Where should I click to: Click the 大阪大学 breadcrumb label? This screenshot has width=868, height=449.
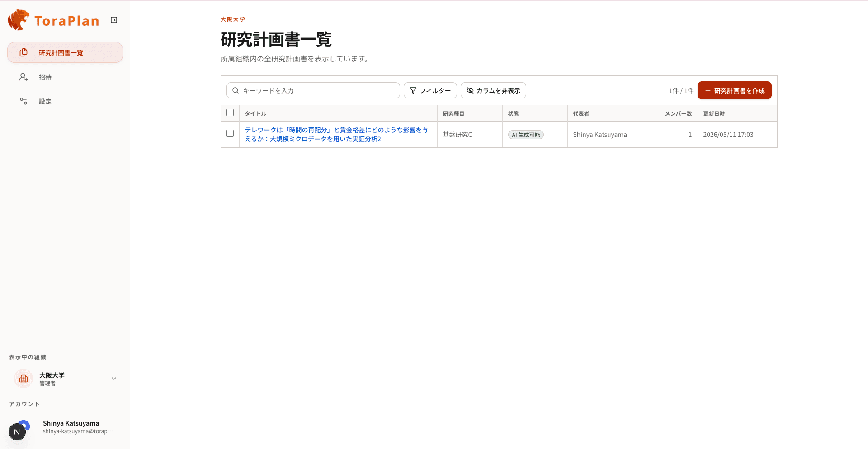(233, 19)
